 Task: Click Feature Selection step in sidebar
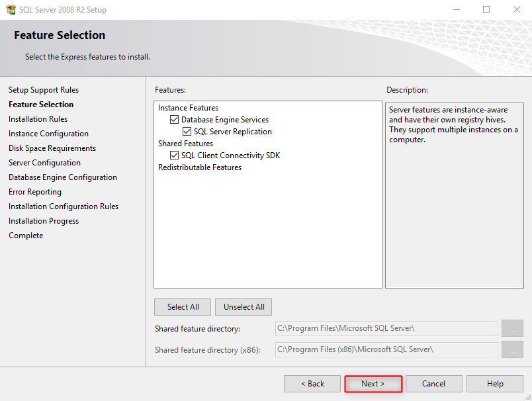41,105
